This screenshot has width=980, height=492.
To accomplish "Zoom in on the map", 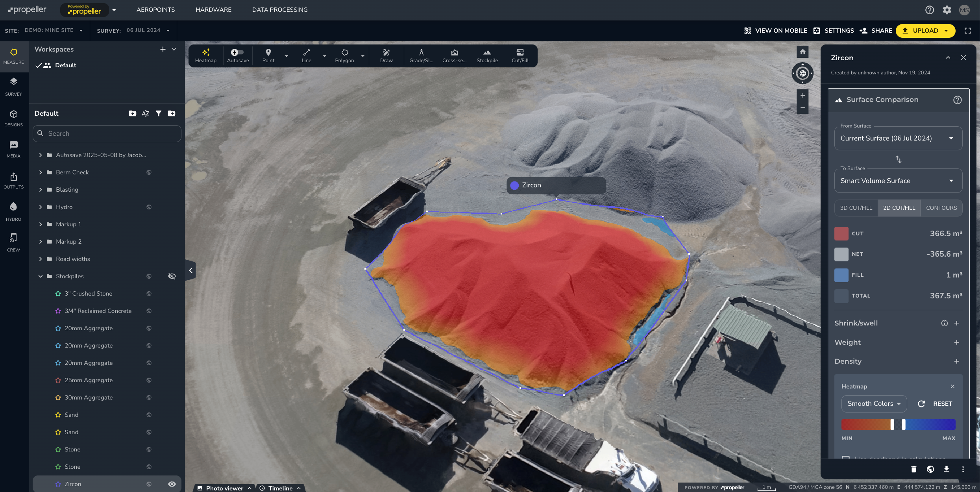I will [x=802, y=95].
